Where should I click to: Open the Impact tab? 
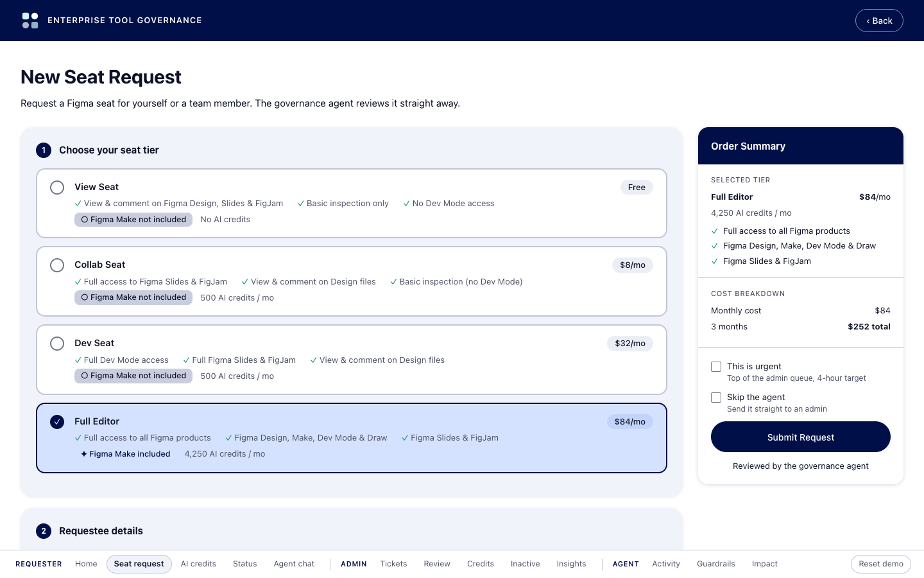click(765, 564)
